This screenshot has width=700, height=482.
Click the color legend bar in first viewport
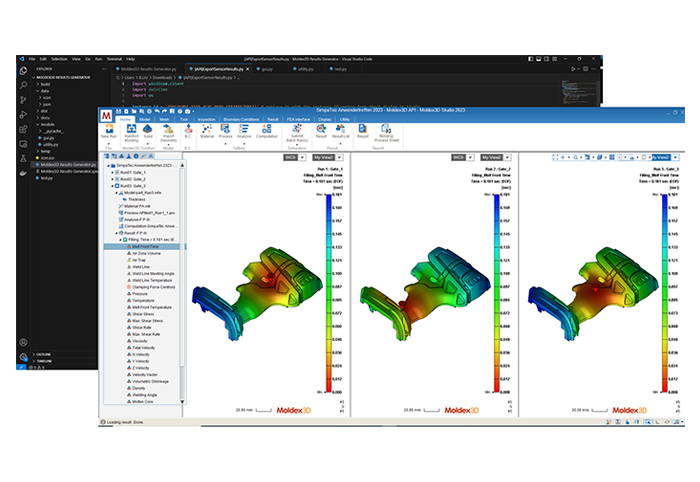[329, 293]
